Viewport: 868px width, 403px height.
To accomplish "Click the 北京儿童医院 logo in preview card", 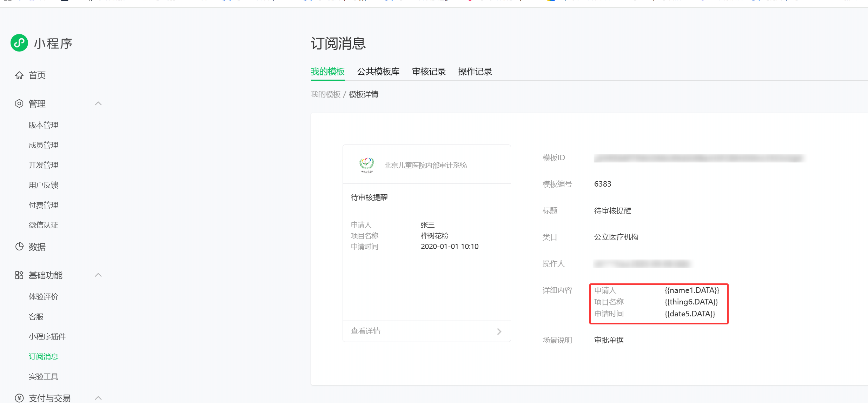I will (x=366, y=165).
